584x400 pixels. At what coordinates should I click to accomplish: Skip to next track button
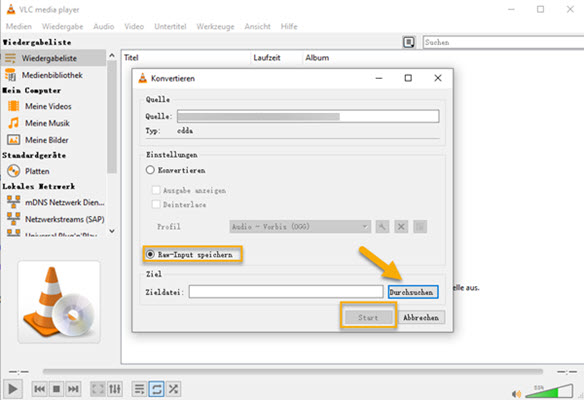click(73, 389)
